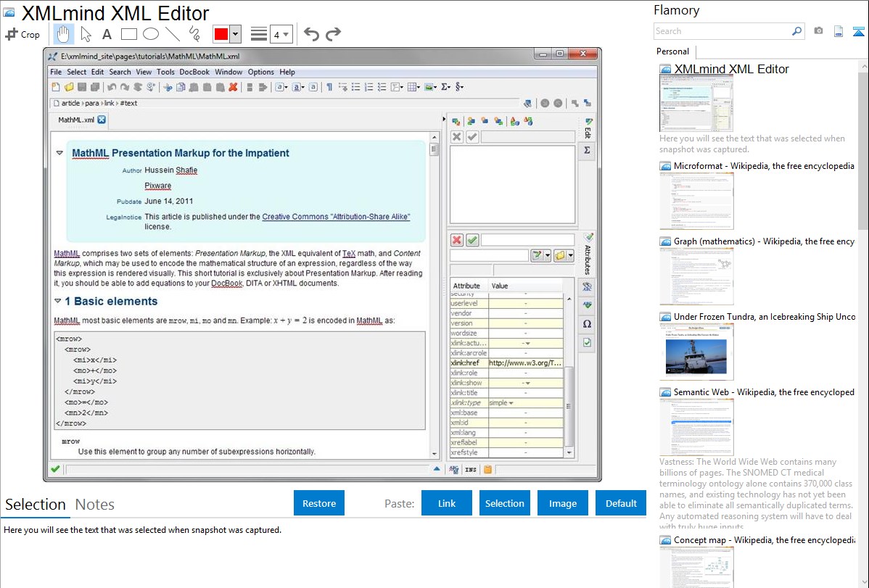Click the Paste Link button
869x588 pixels.
447,503
